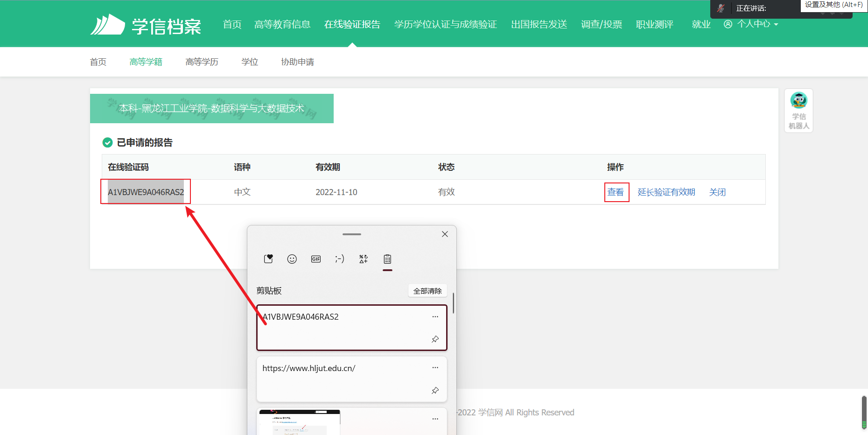This screenshot has height=435, width=868.
Task: Select the Clipboard history tab icon
Action: pos(387,259)
